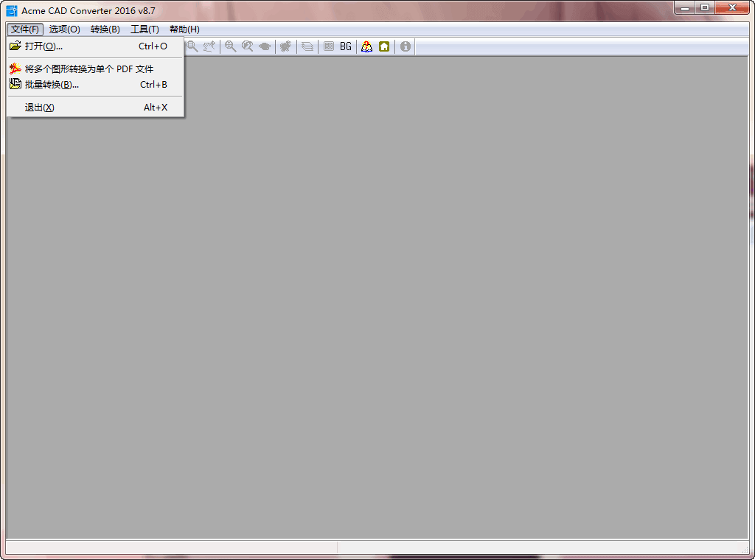Close the Acme CAD Converter window
The width and height of the screenshot is (755, 560).
point(732,7)
